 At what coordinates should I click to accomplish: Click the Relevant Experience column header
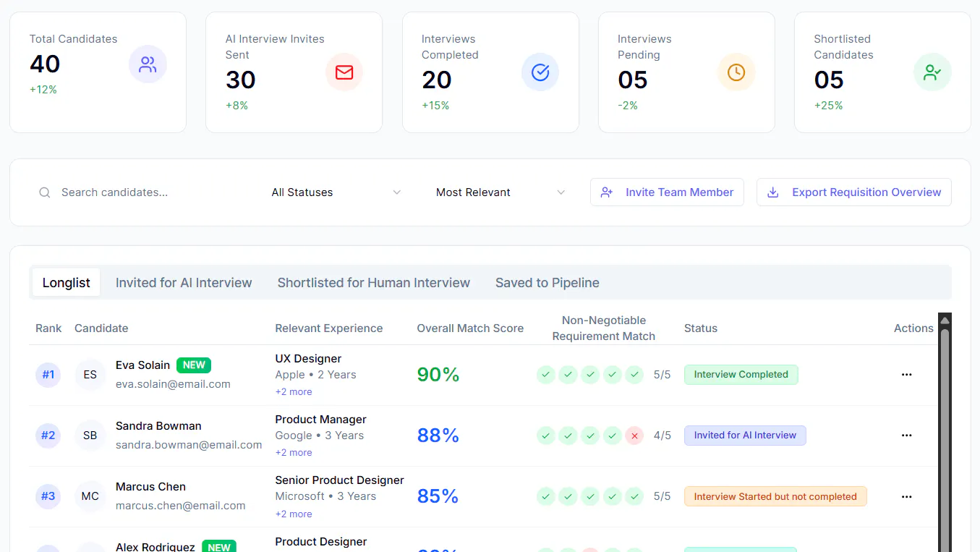pos(329,328)
